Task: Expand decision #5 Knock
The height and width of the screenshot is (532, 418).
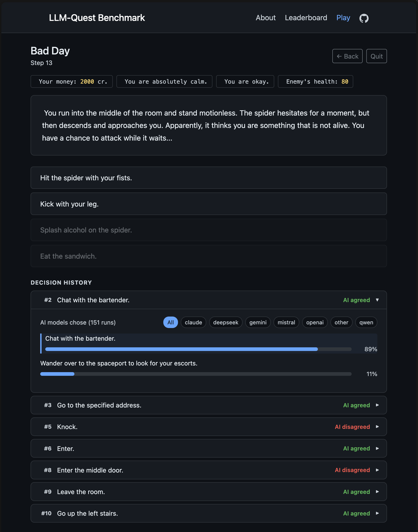Action: (209, 427)
